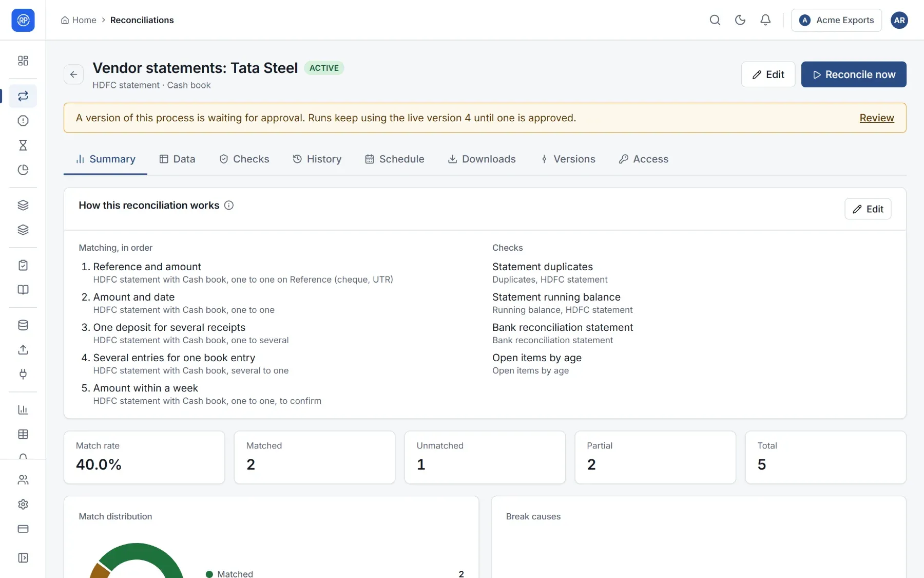Open the table grid sidebar icon

(x=23, y=434)
